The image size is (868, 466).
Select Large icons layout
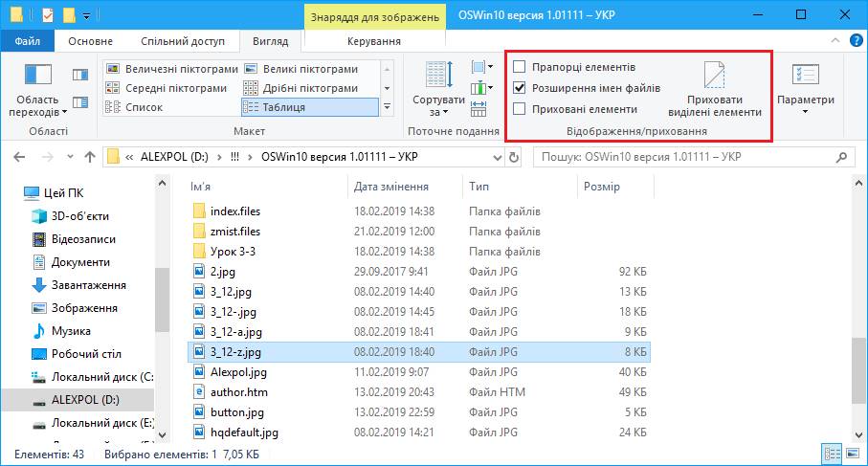tap(301, 69)
